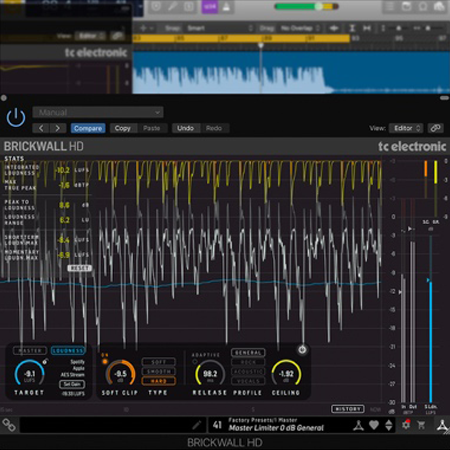Click the tc logo icon at bottom right corner
This screenshot has width=450, height=450.
(x=442, y=426)
